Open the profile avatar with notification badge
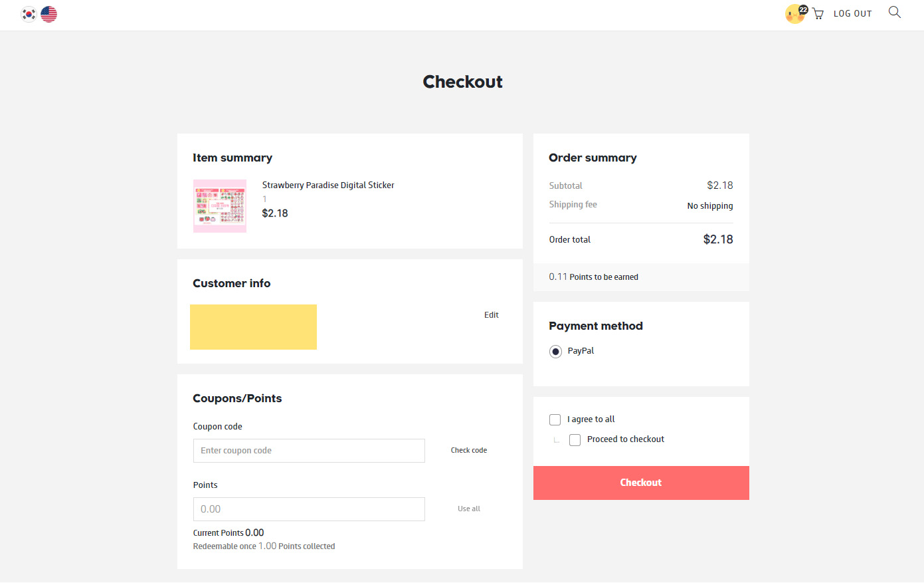 pyautogui.click(x=794, y=14)
